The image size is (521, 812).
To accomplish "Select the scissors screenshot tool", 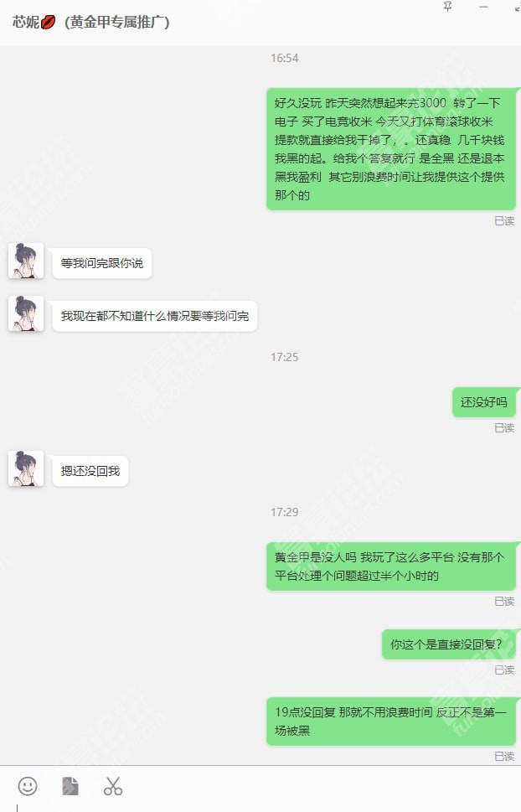I will 112,786.
